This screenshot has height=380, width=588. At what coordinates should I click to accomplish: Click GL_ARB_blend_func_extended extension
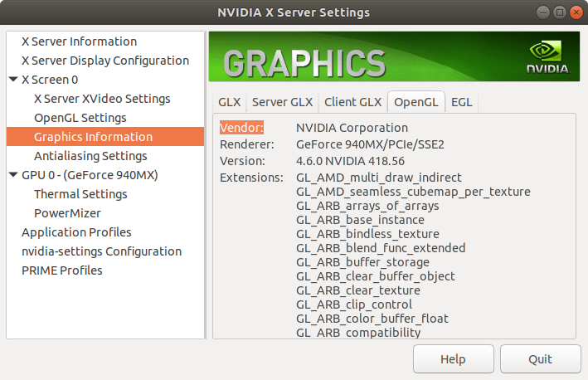pyautogui.click(x=381, y=248)
